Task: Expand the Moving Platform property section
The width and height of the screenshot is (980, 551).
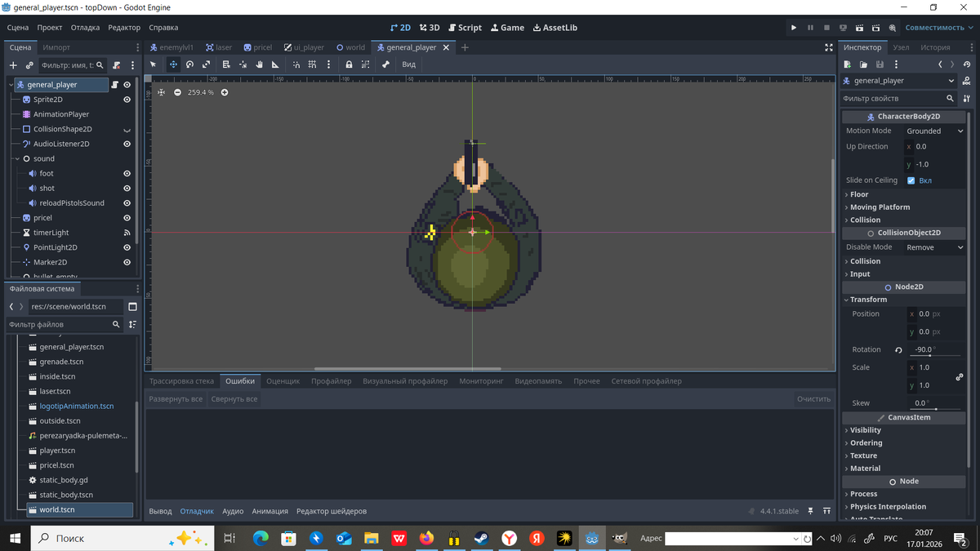Action: pos(903,207)
